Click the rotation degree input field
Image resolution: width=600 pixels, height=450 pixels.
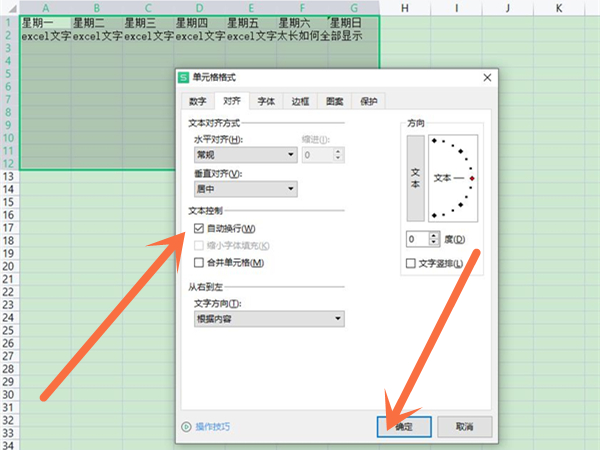418,239
